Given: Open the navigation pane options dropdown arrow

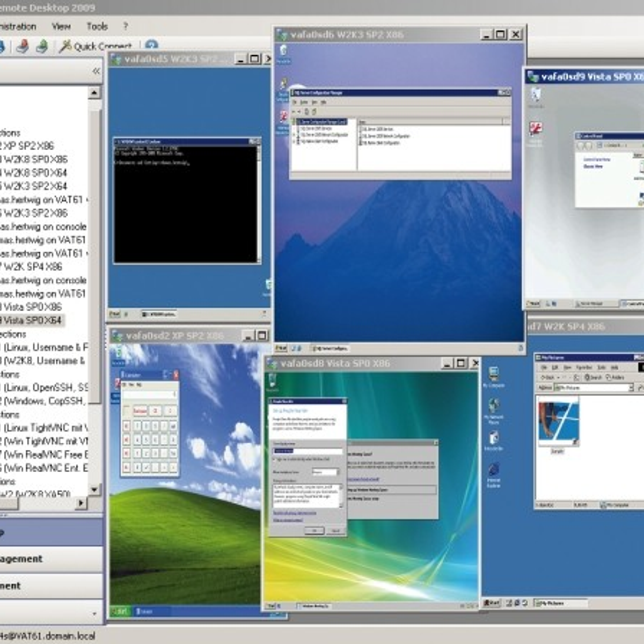Looking at the screenshot, I should click(95, 613).
